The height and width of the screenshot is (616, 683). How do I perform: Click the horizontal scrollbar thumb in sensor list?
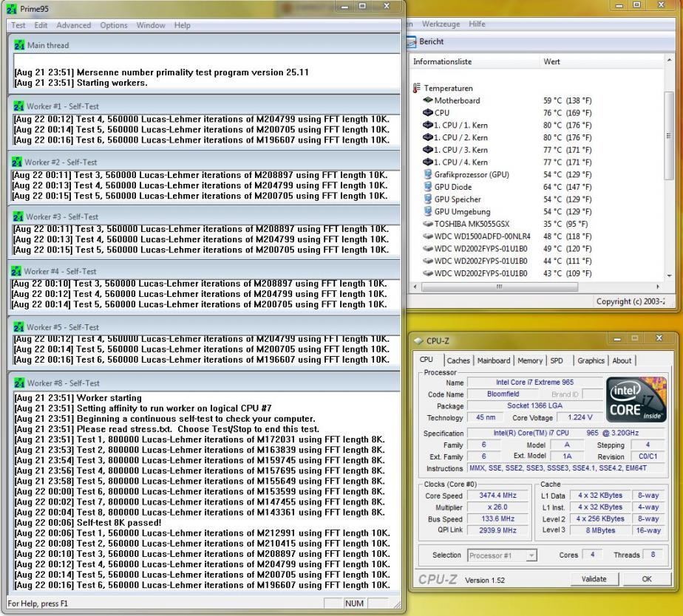[x=500, y=287]
